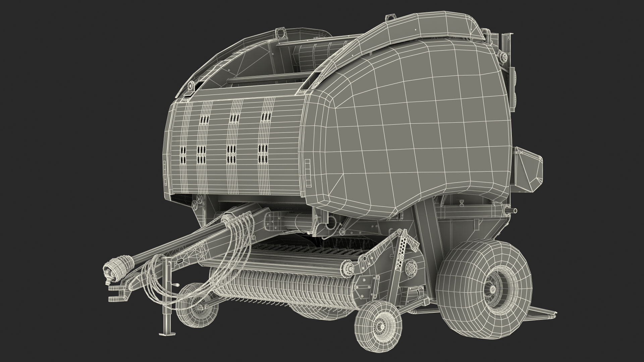
Task: Click the hub of the large wheel
Action: click(x=493, y=289)
